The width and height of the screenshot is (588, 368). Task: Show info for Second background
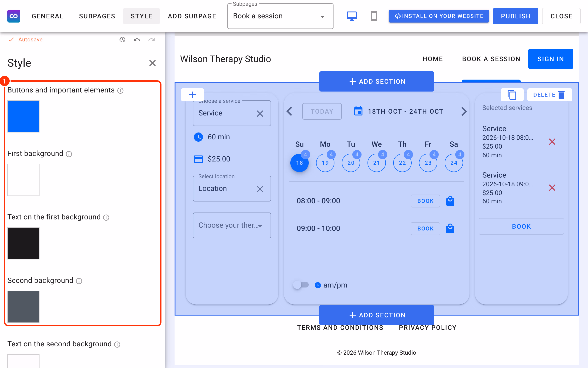[79, 281]
